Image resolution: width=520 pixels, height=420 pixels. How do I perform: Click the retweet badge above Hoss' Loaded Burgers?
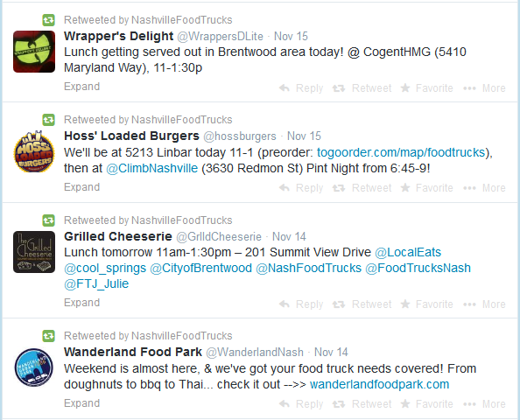coord(48,120)
